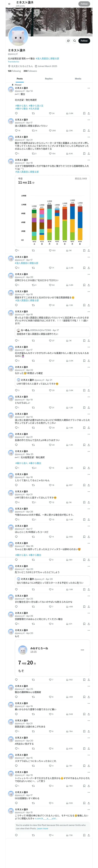Viewport: 98px width, 868px height.
Task: Open the profile search magnifier icon
Action: tap(74, 41)
